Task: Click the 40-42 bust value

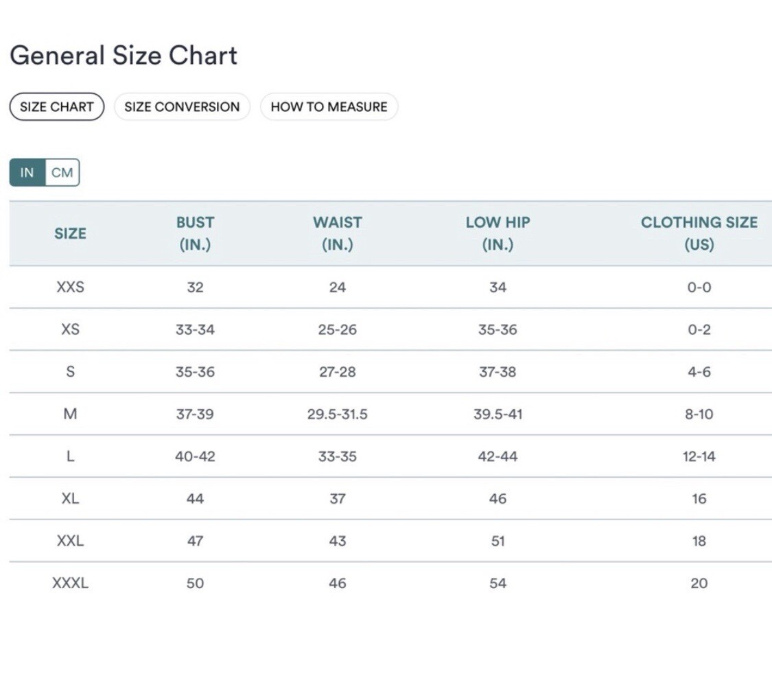Action: click(x=195, y=456)
